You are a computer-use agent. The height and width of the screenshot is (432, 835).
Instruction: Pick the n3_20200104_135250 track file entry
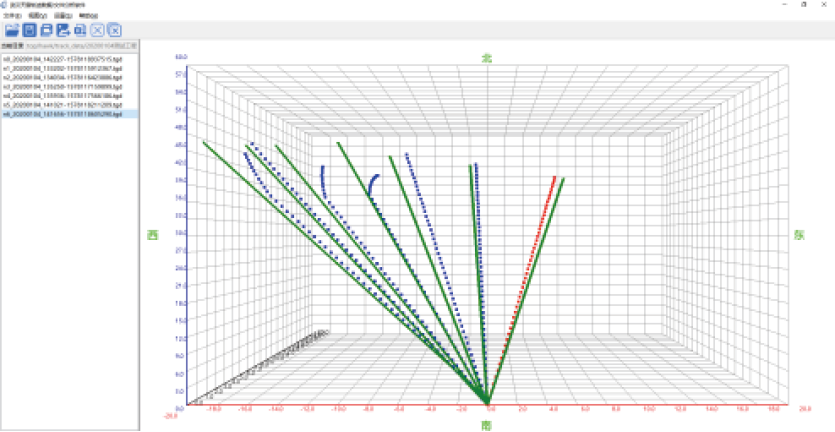62,87
